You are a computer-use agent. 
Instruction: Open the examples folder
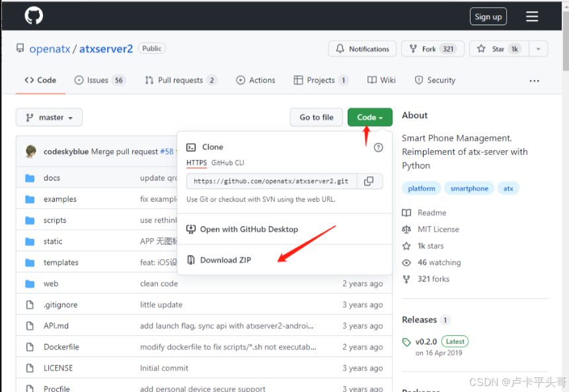pos(60,199)
